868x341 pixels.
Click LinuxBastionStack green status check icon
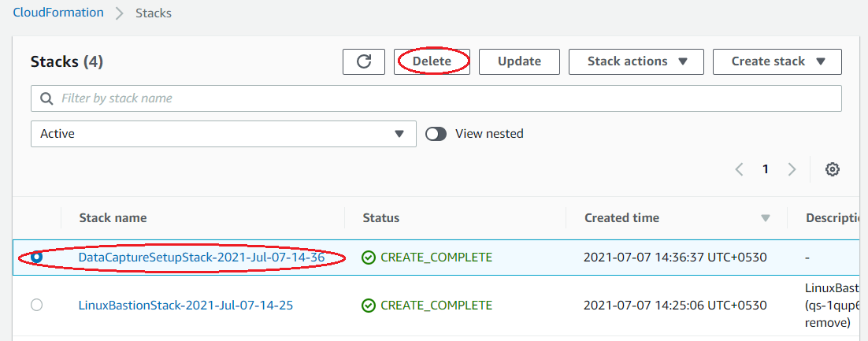coord(369,306)
